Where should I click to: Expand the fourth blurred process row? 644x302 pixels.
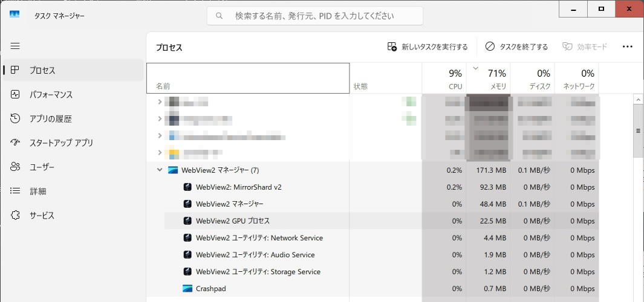(x=160, y=152)
